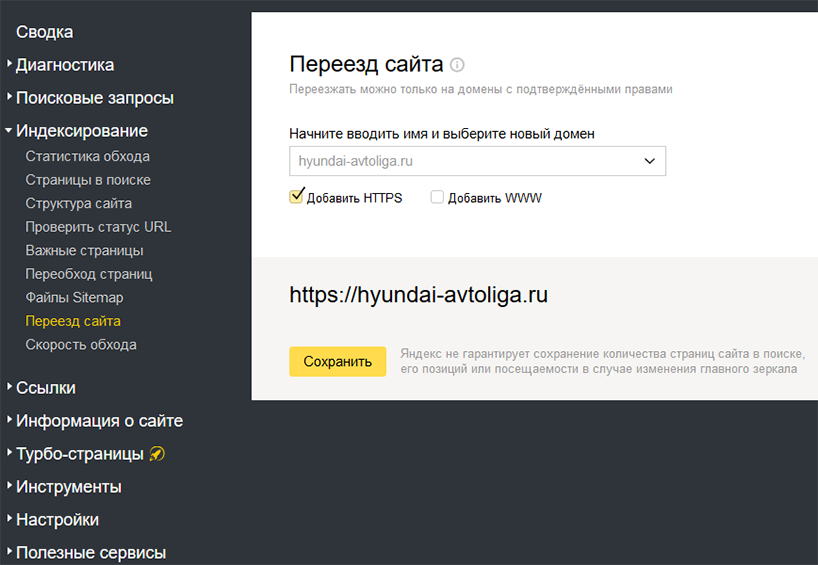This screenshot has width=818, height=565.
Task: Click the note about подтверждёнными правами
Action: [481, 89]
